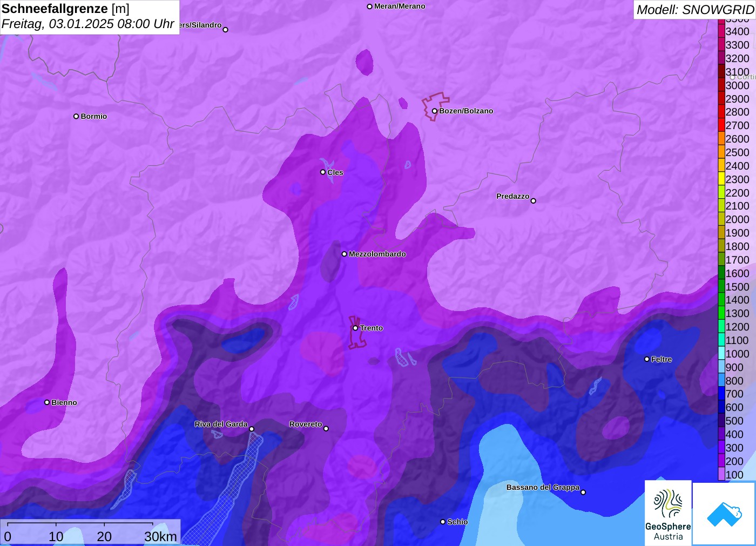Click the Cles location marker
Screen dimensions: 756x546
click(323, 172)
